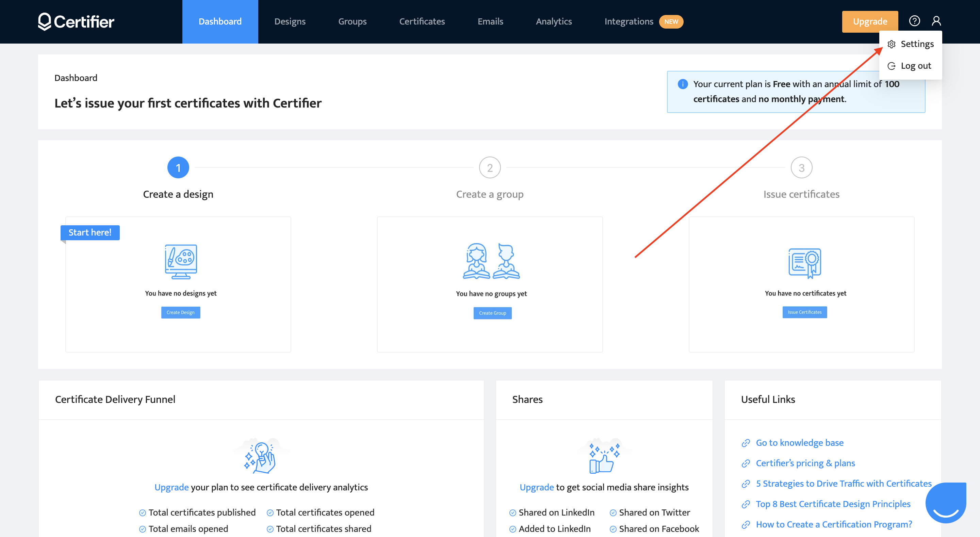Open the help question mark icon
The height and width of the screenshot is (537, 980).
914,21
